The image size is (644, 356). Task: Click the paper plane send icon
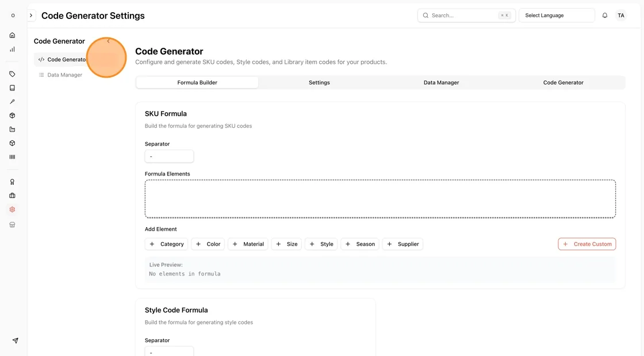tap(15, 340)
